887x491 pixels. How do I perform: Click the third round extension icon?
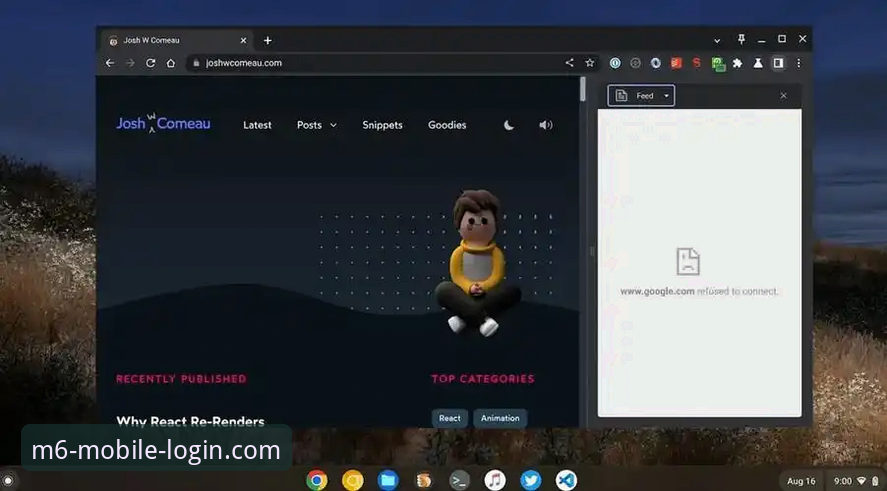click(656, 63)
